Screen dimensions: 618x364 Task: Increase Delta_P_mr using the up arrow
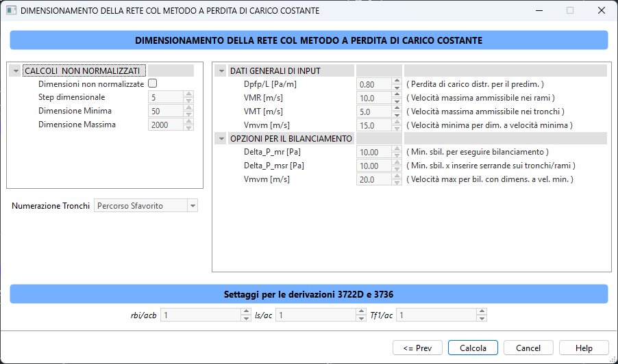396,149
